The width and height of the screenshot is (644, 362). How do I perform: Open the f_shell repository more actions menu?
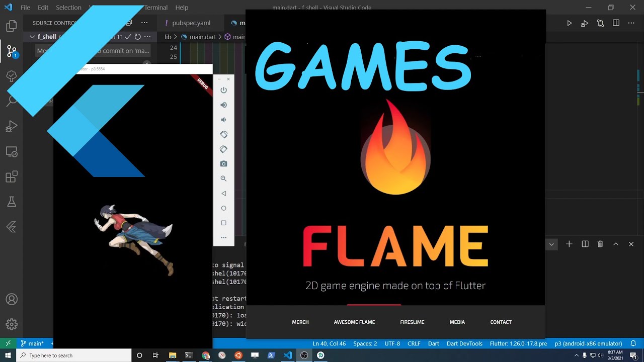[147, 37]
